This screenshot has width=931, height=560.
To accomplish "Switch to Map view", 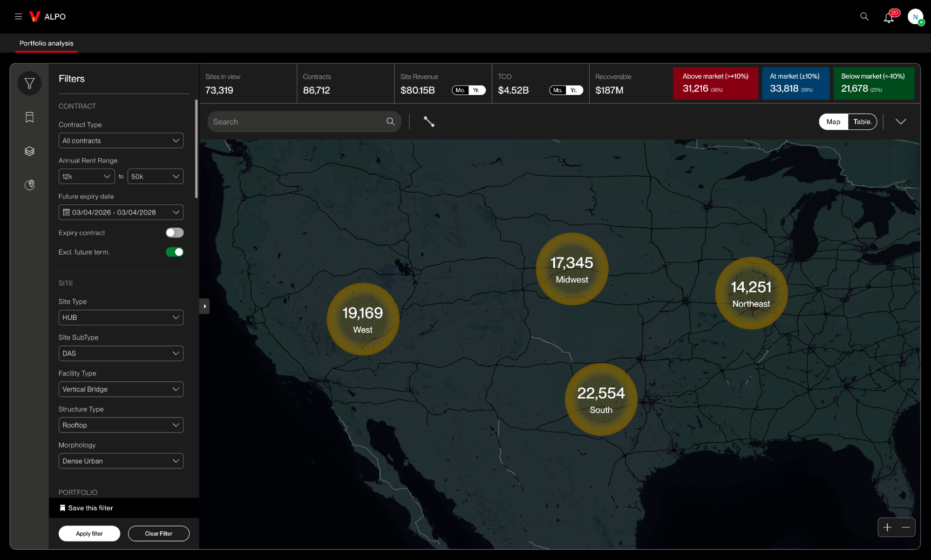I will click(x=833, y=121).
